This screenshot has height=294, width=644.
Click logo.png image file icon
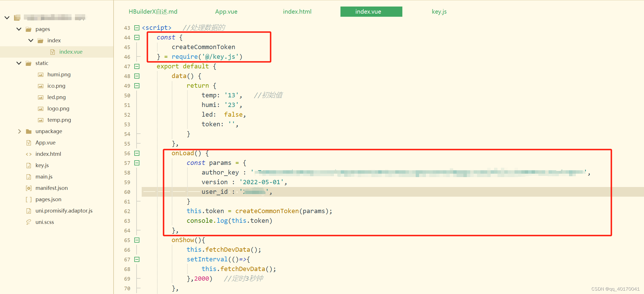[x=41, y=109]
